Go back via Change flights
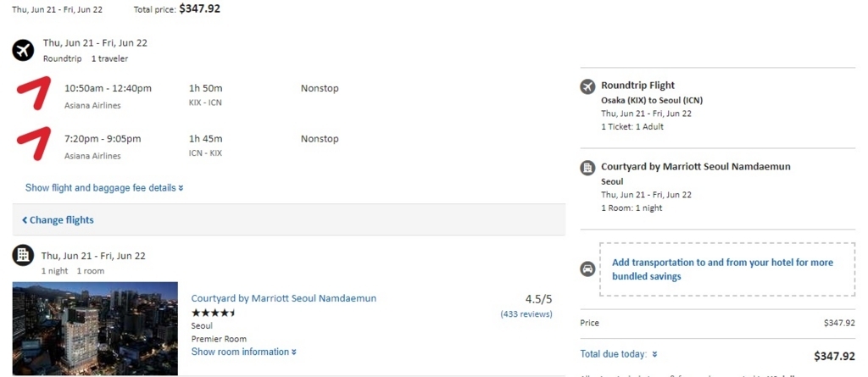This screenshot has height=377, width=868. point(58,220)
